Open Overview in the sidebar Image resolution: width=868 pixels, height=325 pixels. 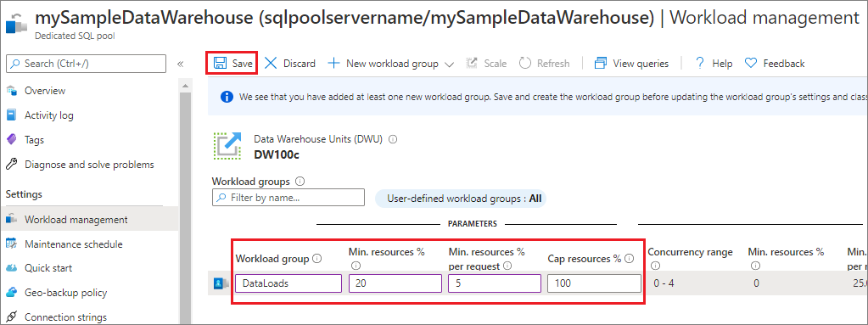point(45,91)
